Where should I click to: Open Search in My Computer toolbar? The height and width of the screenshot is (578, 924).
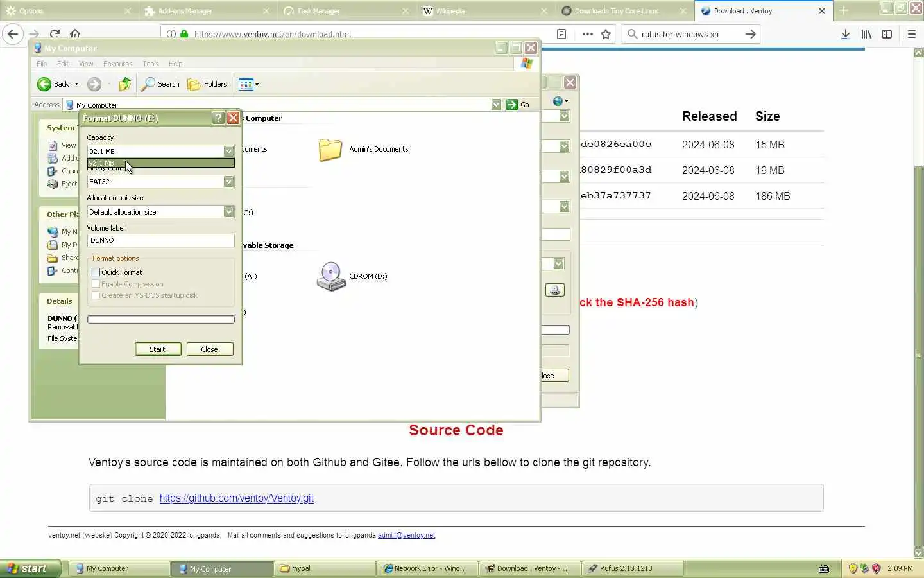point(160,84)
